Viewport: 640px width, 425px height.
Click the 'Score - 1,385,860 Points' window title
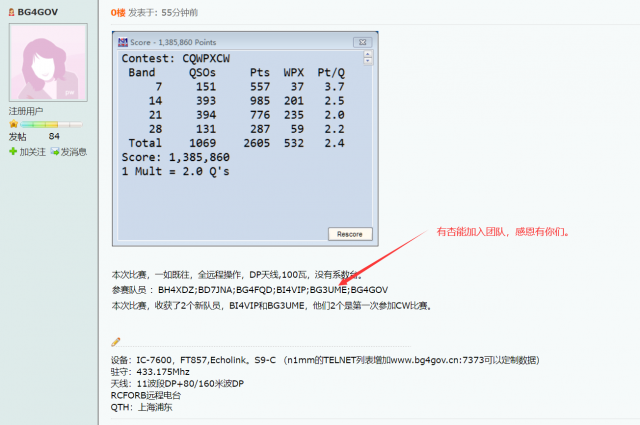click(173, 42)
